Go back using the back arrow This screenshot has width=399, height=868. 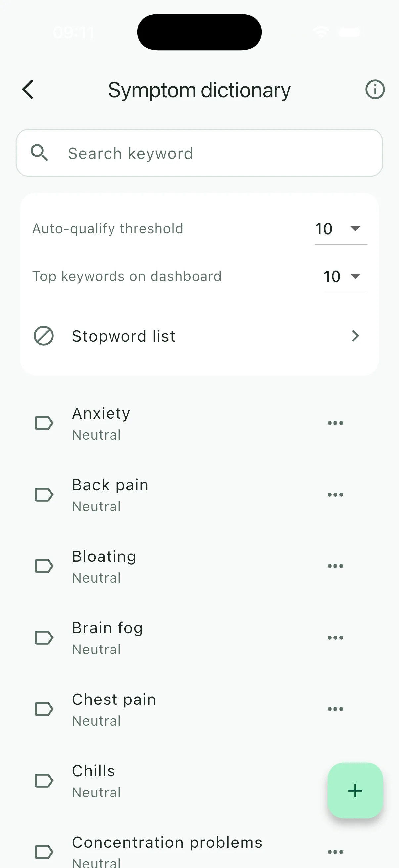(28, 90)
